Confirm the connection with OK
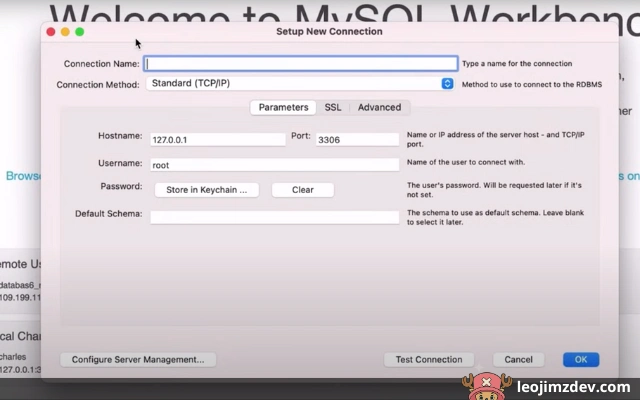The width and height of the screenshot is (640, 400). [581, 360]
